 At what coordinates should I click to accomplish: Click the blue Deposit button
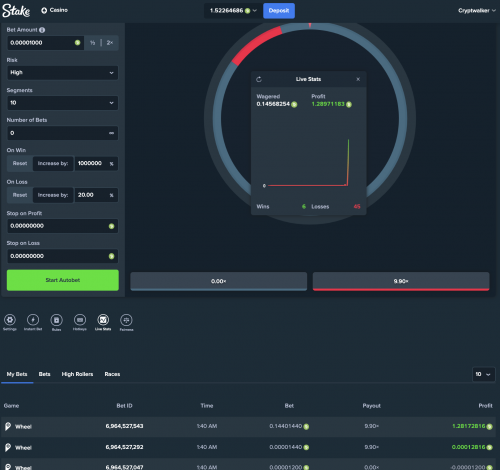click(279, 11)
